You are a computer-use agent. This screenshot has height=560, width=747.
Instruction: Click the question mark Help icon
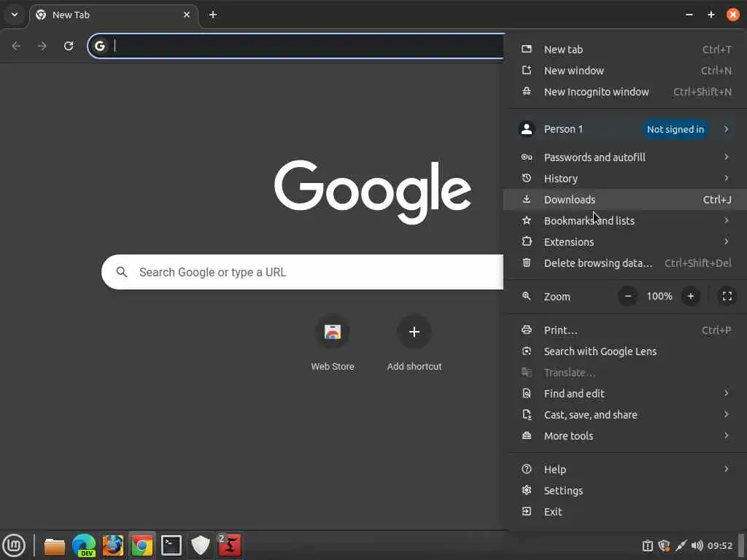coord(527,469)
